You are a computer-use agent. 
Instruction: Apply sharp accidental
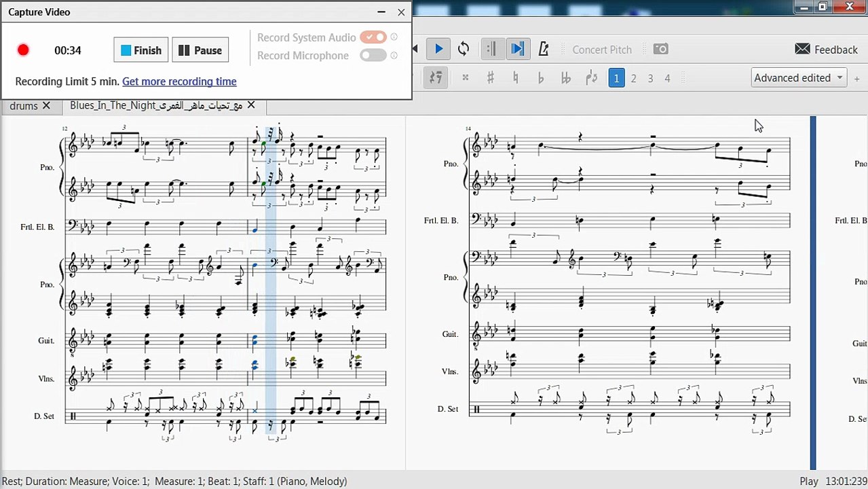coord(490,78)
